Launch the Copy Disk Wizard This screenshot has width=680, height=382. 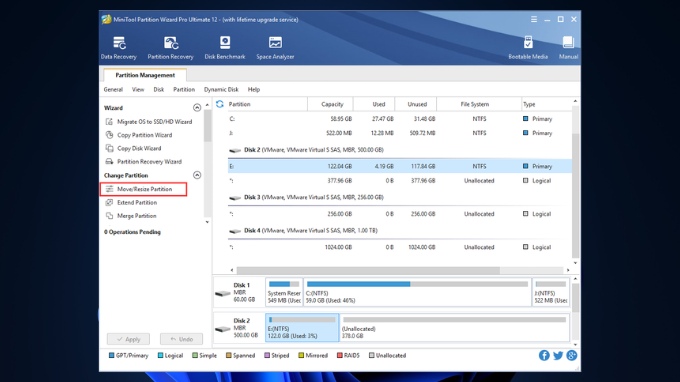pyautogui.click(x=134, y=148)
